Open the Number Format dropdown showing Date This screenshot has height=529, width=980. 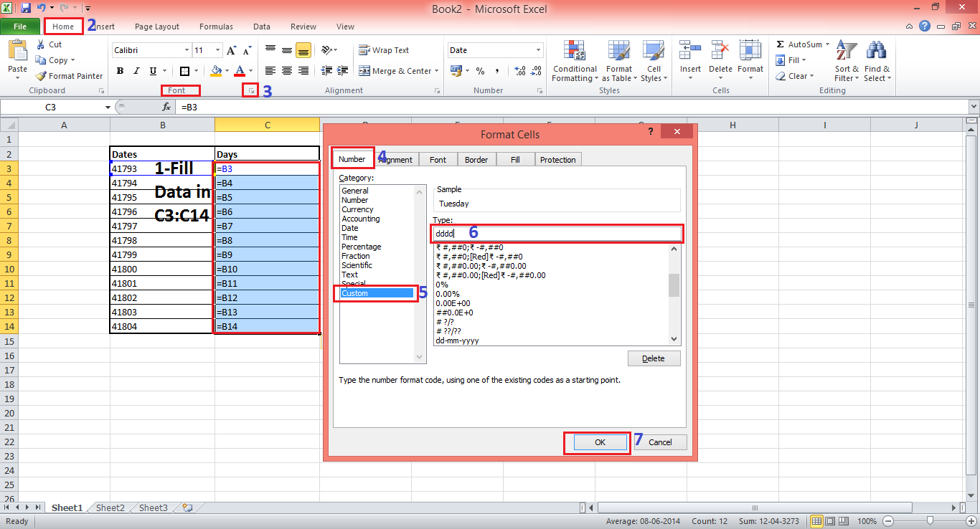494,49
